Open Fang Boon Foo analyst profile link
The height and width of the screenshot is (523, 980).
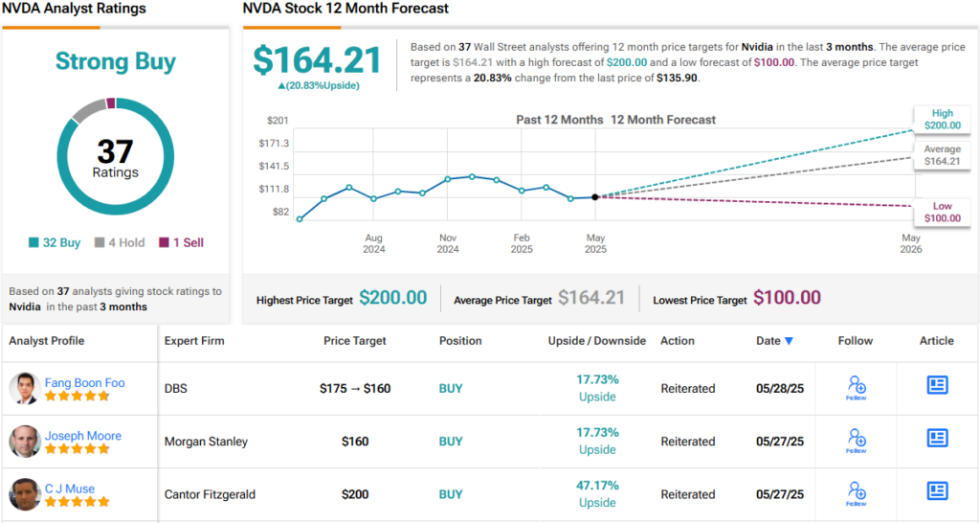coord(84,382)
